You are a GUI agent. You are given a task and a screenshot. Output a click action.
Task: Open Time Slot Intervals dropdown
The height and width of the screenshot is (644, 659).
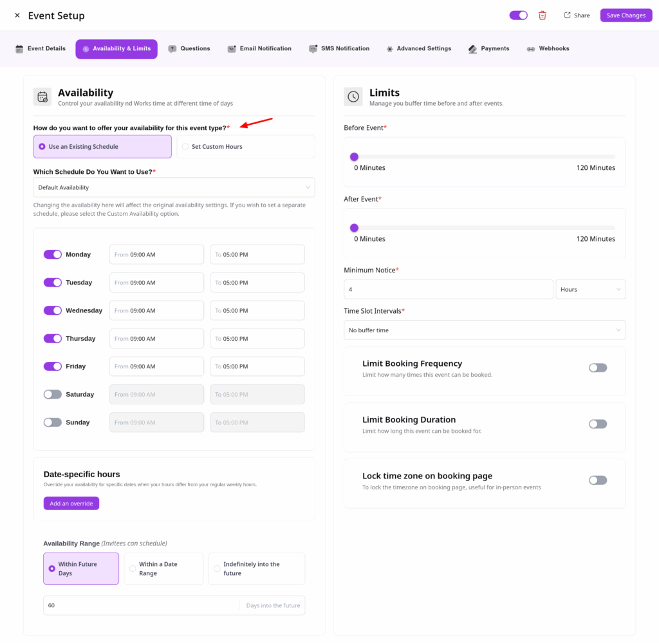click(x=484, y=330)
